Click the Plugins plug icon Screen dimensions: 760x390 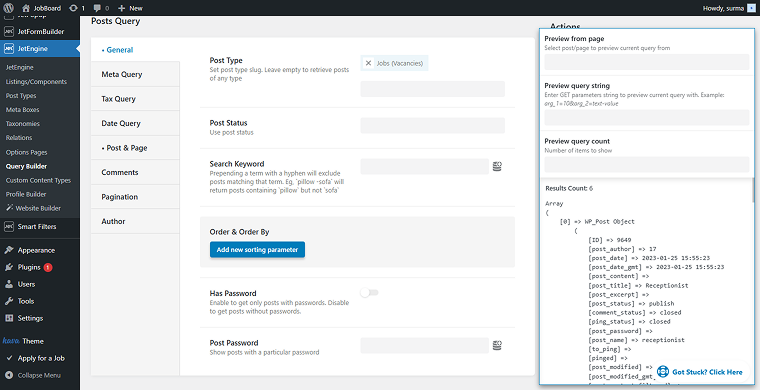[9, 267]
